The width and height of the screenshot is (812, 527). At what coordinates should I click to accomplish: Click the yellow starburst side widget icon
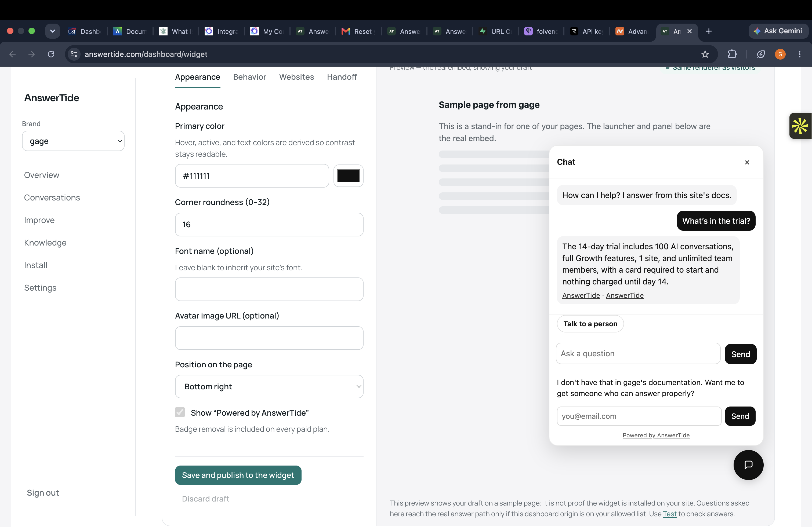tap(800, 126)
